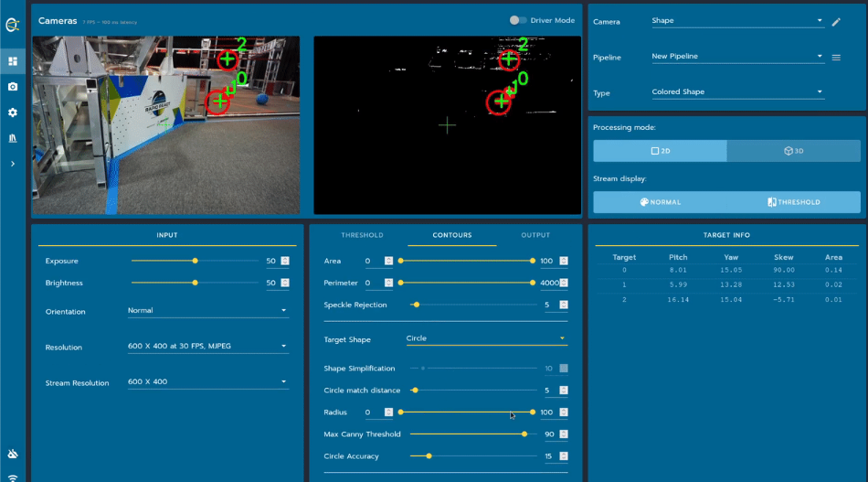Toggle the Driver Mode switch

point(519,20)
